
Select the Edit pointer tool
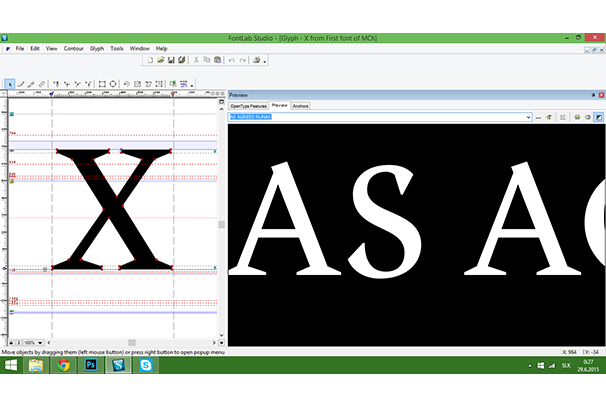click(10, 84)
